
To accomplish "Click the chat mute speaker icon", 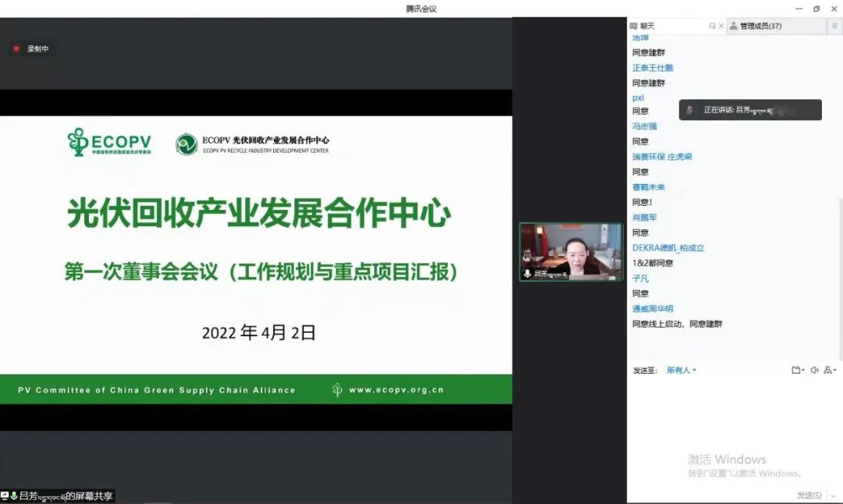I will click(814, 370).
